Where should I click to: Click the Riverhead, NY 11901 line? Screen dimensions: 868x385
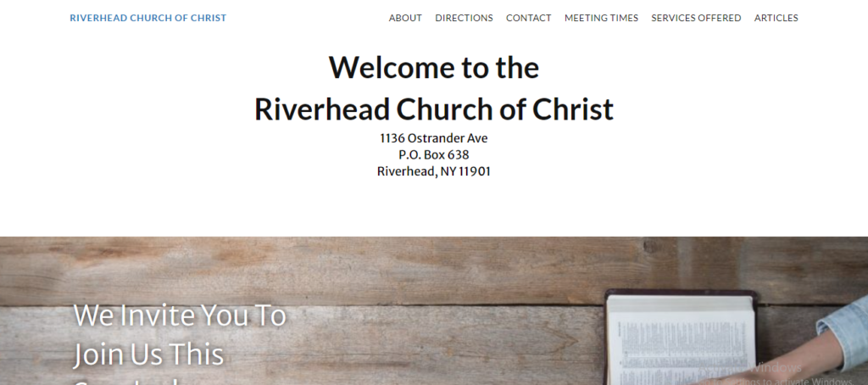tap(433, 171)
